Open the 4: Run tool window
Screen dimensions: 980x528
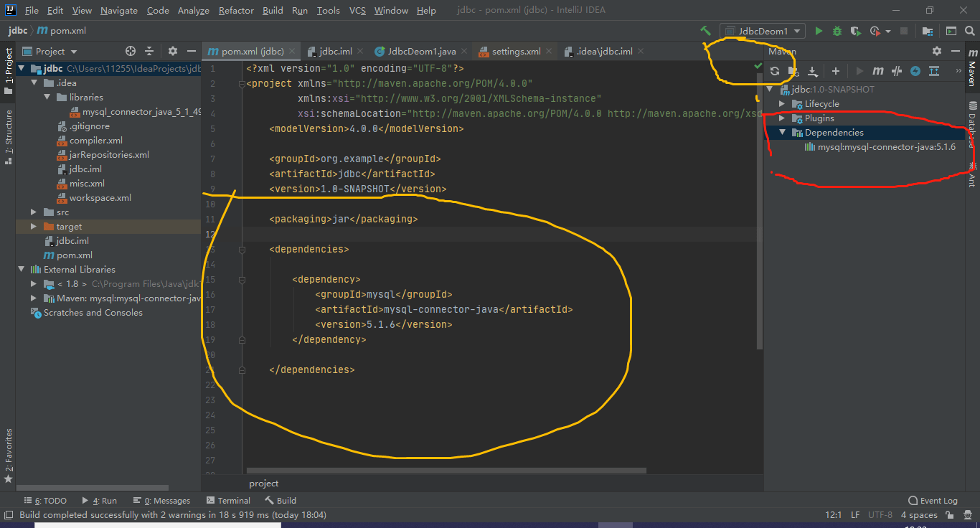pos(99,501)
